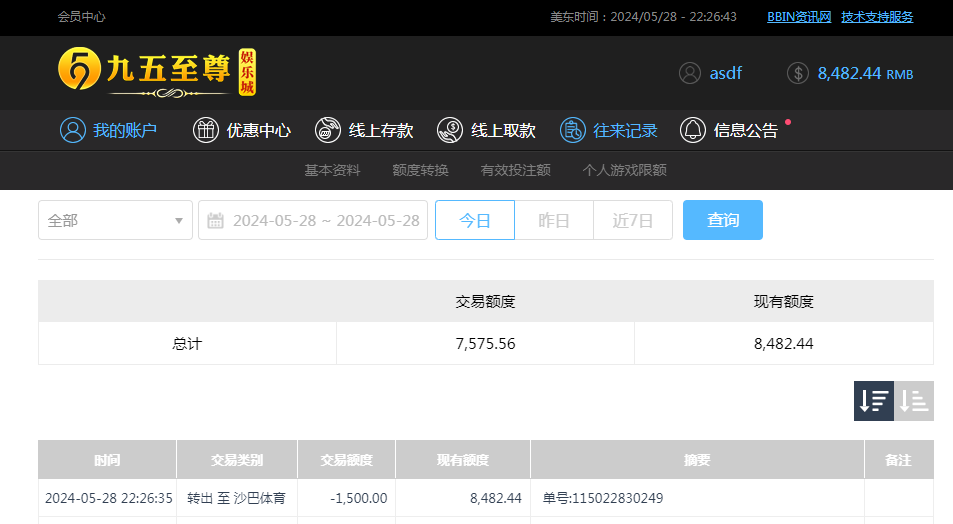The image size is (953, 524).
Task: Open 优惠中心 gift icon menu
Action: [205, 130]
